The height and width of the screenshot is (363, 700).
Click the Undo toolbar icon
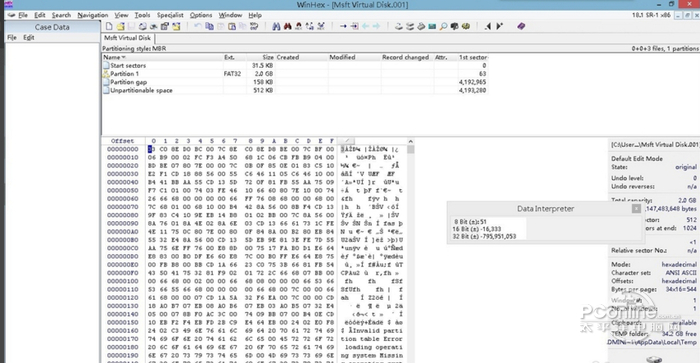(197, 26)
